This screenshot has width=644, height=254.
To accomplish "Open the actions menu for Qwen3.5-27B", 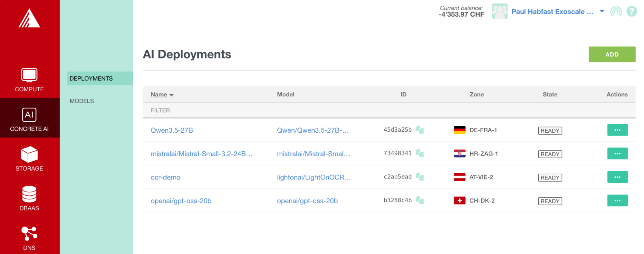I will [617, 130].
